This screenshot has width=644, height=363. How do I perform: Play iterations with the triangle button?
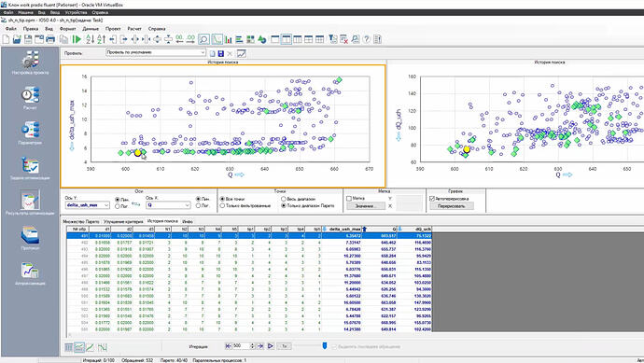271,346
